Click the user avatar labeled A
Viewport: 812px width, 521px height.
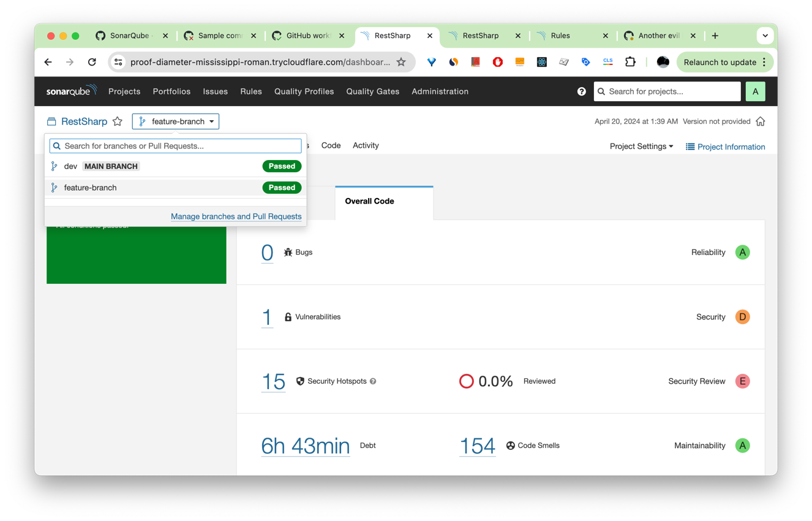755,91
